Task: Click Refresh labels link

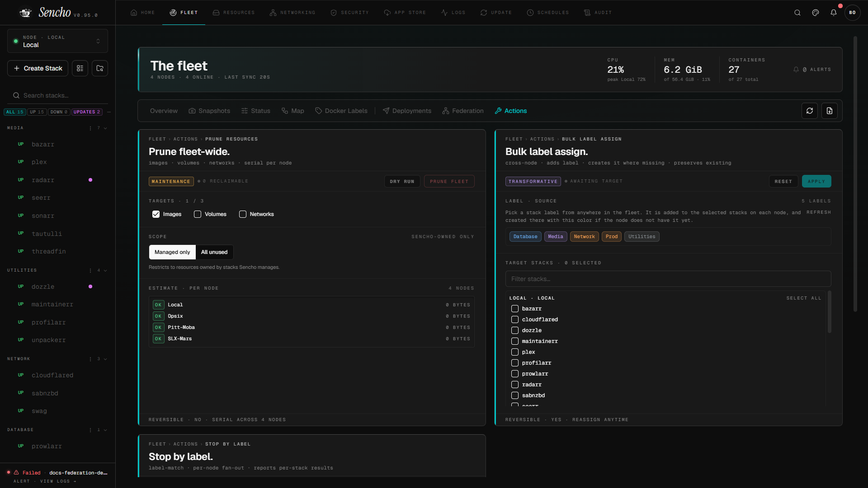Action: (819, 212)
